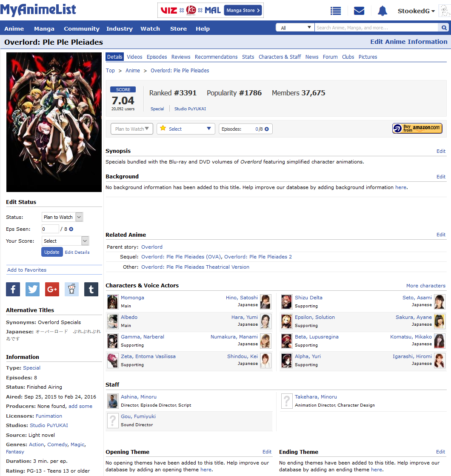Open Momonga character thumbnail
The image size is (451, 476).
(112, 302)
